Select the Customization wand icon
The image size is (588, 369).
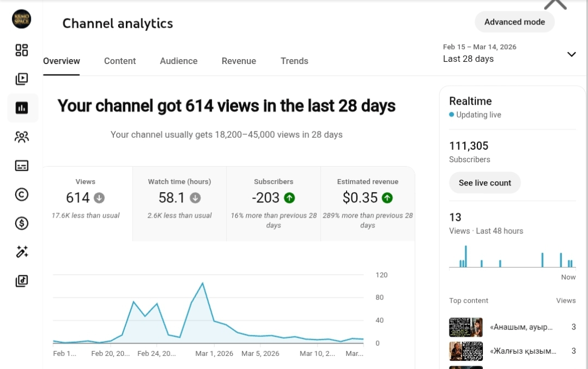[x=22, y=251]
